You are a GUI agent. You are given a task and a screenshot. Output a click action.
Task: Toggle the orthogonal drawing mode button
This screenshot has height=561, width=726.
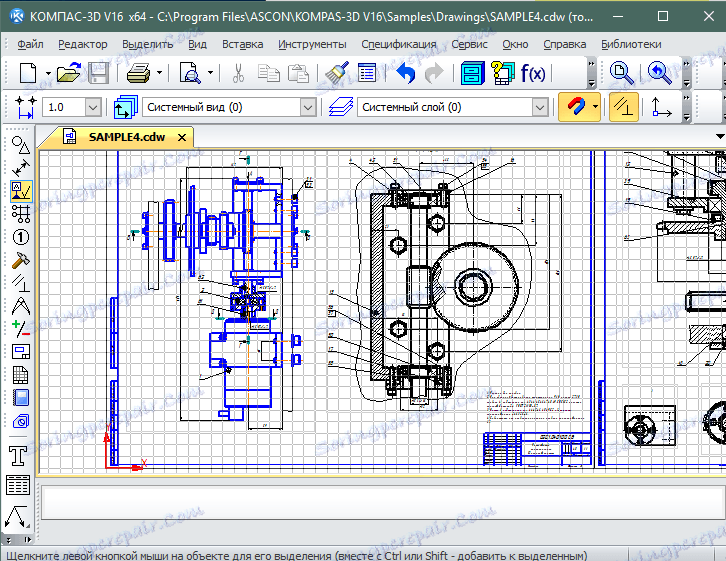tap(624, 107)
